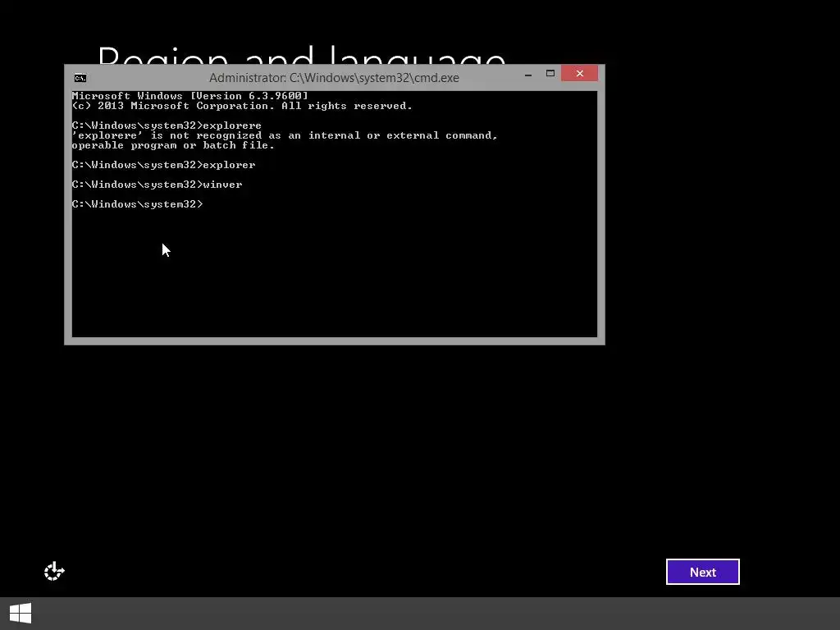Click the 'operable program or batch file.' line
The image size is (840, 630).
click(173, 145)
